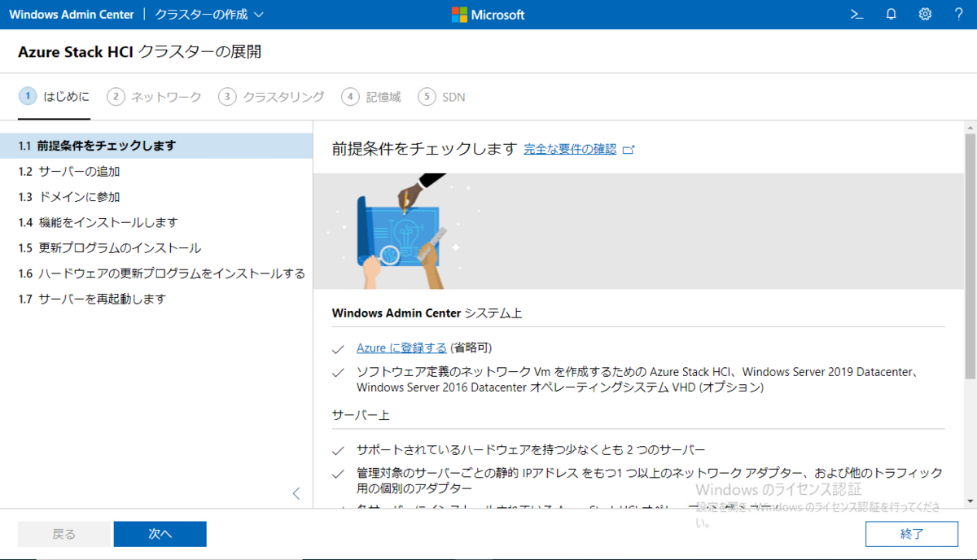Select 1.4 機能をインストールします
The height and width of the screenshot is (560, 977).
tap(156, 222)
